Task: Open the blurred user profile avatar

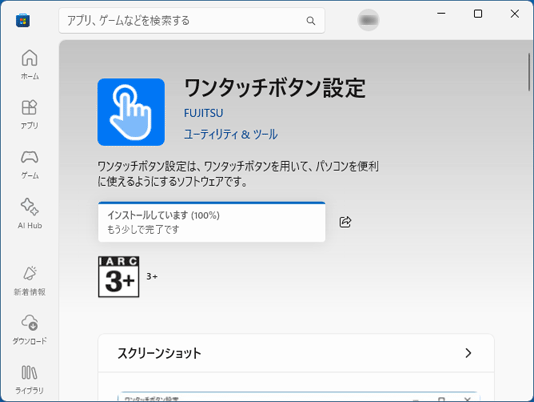Action: tap(368, 20)
